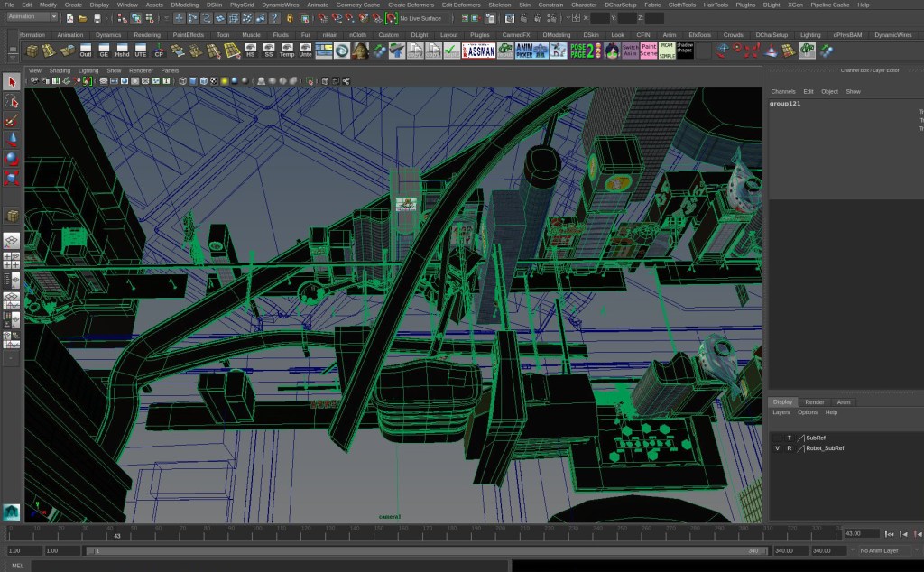Click the GE graph editor shelf button
Image resolution: width=924 pixels, height=572 pixels.
(x=104, y=51)
